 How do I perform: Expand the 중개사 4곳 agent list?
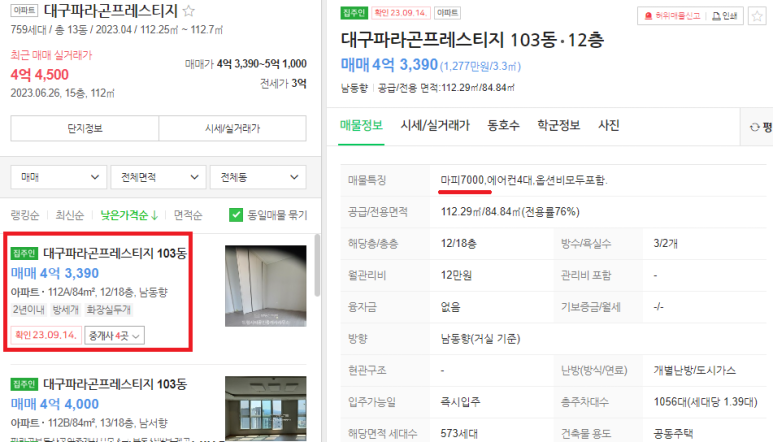coord(114,336)
